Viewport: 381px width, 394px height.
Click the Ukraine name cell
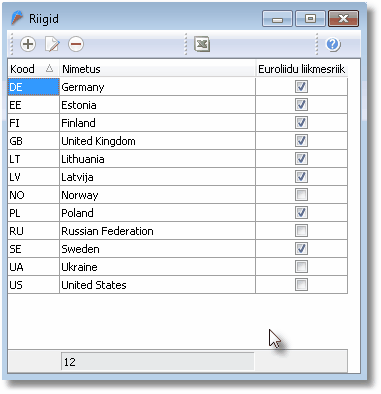[x=157, y=267]
